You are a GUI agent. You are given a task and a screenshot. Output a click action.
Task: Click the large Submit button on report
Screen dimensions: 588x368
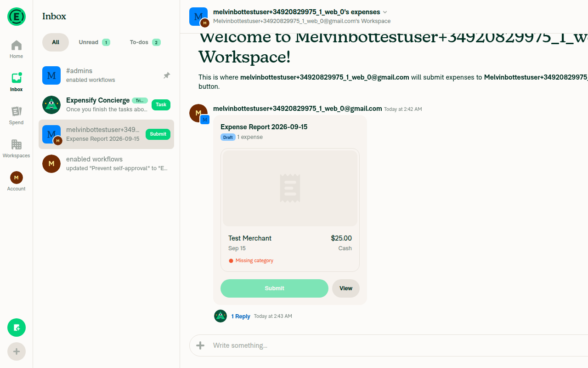pyautogui.click(x=274, y=288)
